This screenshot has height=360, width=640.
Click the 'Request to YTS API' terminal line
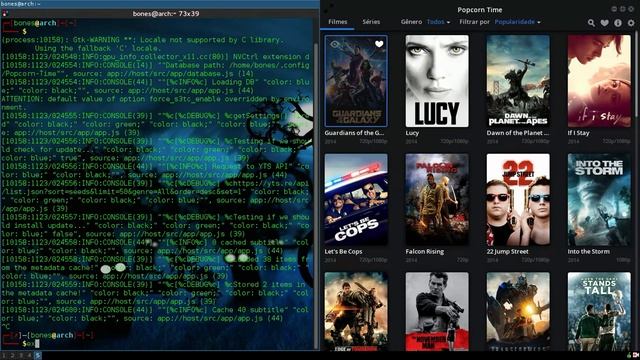157,167
